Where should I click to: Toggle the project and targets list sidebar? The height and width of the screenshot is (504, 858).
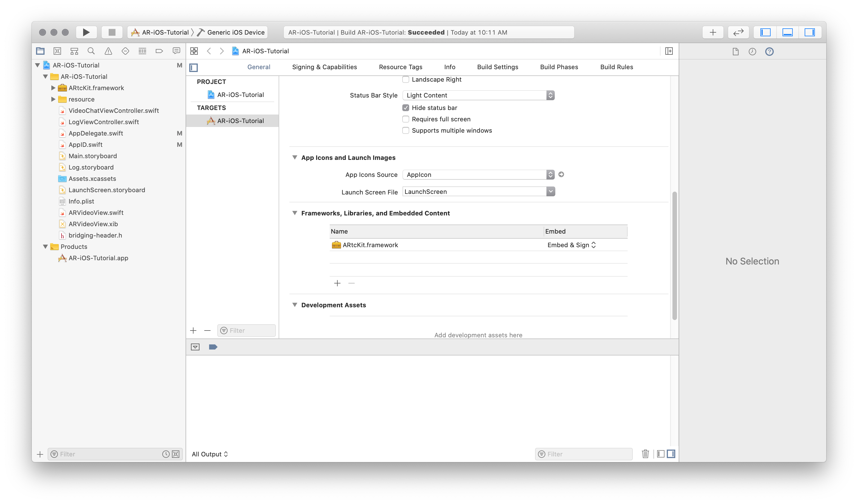coord(194,67)
